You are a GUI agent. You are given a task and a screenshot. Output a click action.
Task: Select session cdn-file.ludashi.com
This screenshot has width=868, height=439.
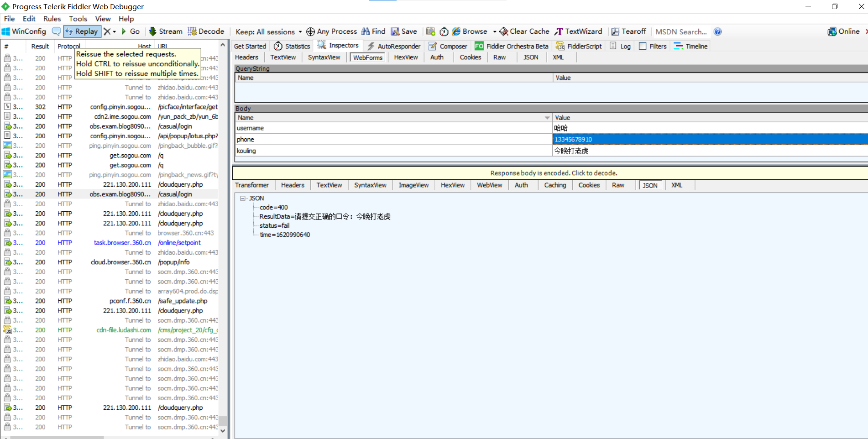click(x=110, y=330)
